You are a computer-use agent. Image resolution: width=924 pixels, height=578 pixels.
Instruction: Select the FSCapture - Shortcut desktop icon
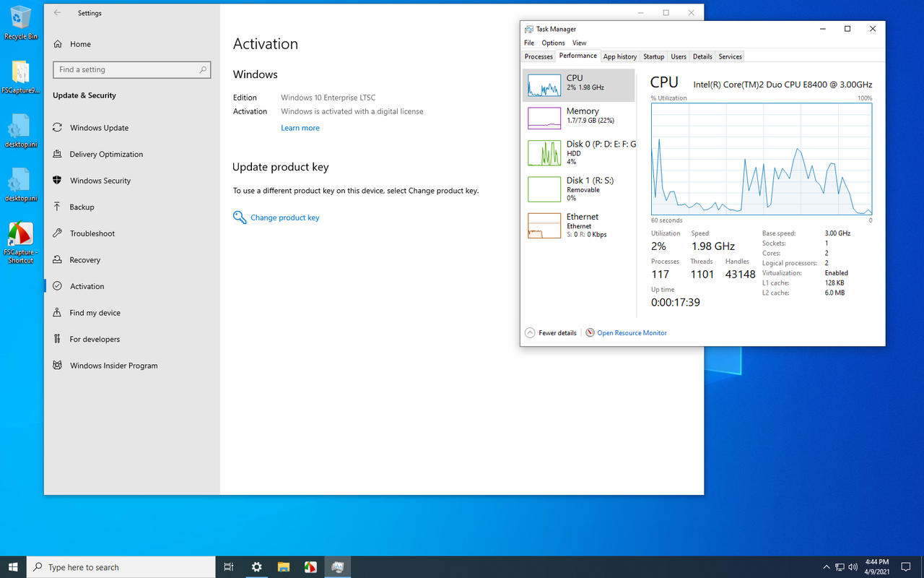20,243
